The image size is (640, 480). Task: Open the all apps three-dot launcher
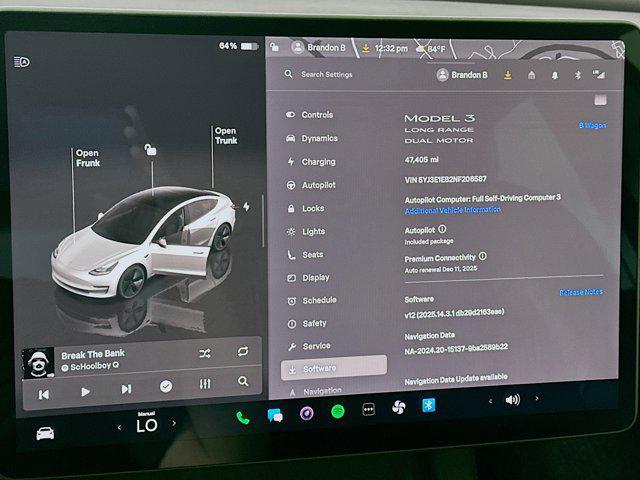click(x=369, y=409)
